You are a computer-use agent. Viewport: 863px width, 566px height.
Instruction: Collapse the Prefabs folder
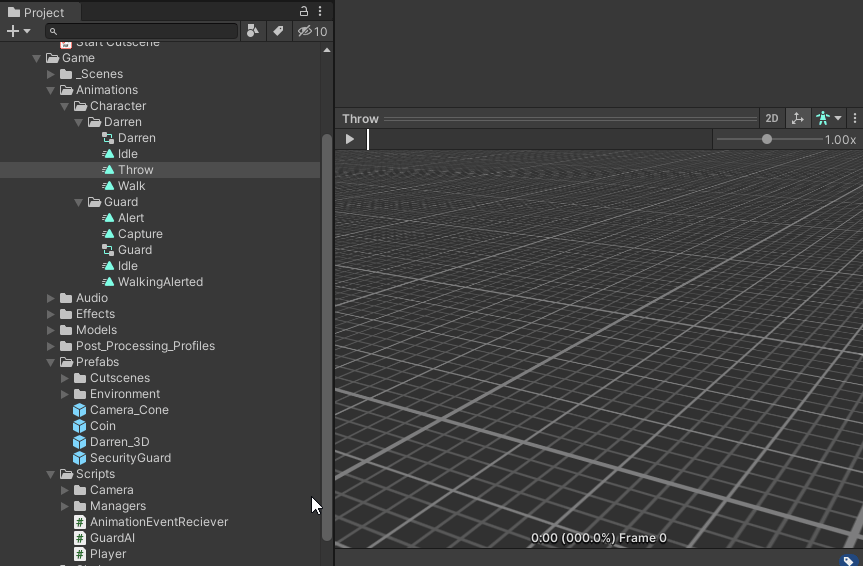click(51, 362)
